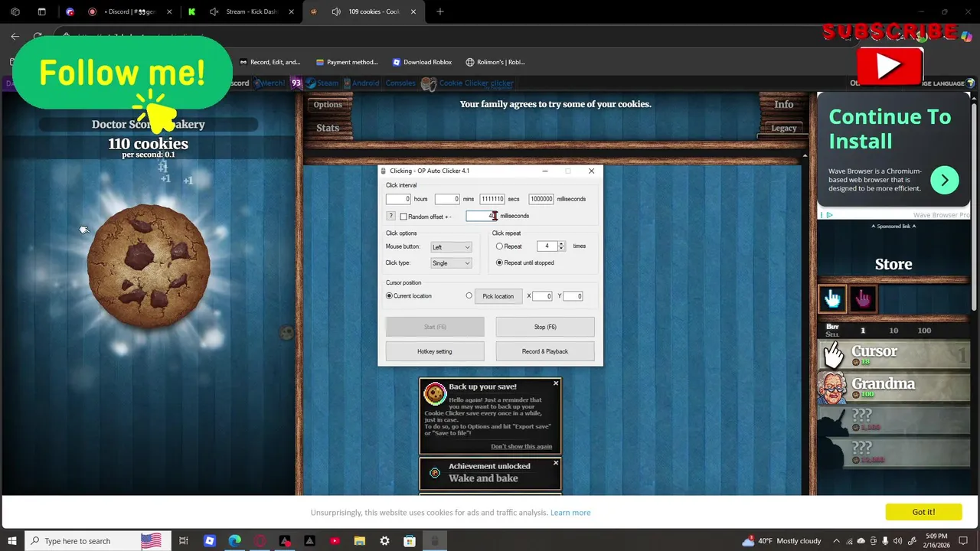Open Hotkey setting in OP Auto Clicker

(x=435, y=351)
